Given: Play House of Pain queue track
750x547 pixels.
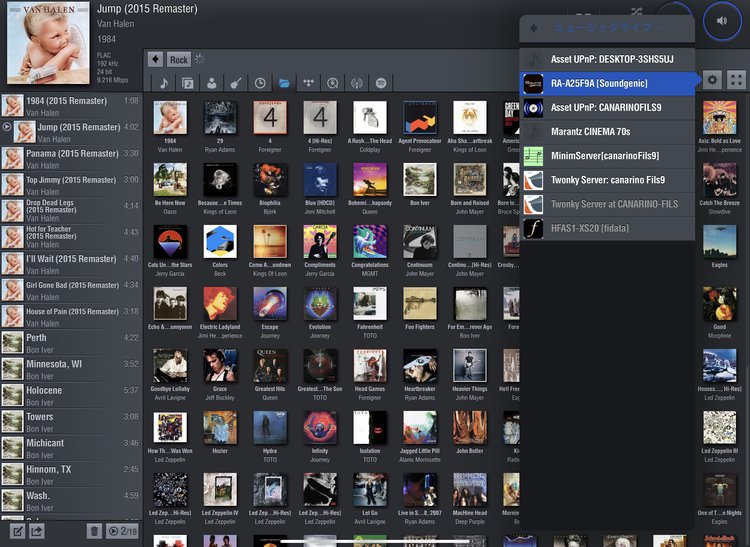Looking at the screenshot, I should pyautogui.click(x=71, y=316).
